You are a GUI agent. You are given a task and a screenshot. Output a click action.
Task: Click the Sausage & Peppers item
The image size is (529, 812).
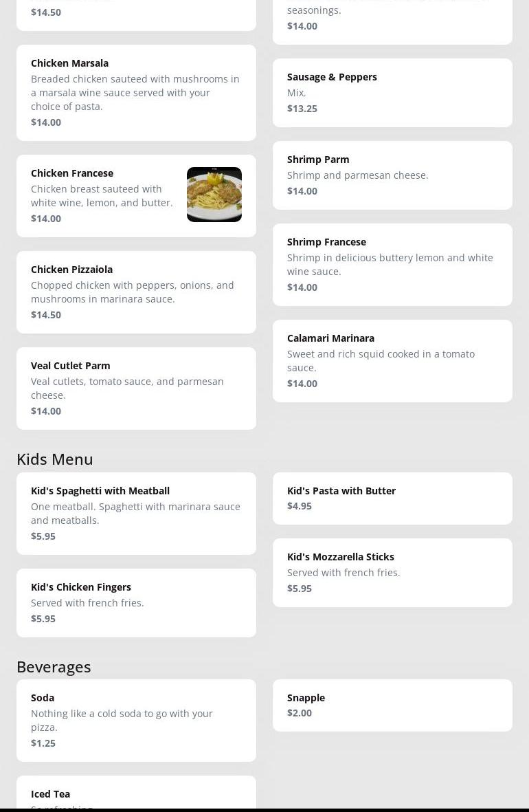(392, 93)
